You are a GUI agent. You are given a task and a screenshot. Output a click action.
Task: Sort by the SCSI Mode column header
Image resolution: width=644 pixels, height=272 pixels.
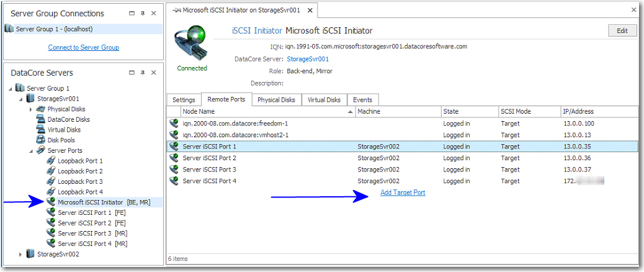click(529, 111)
